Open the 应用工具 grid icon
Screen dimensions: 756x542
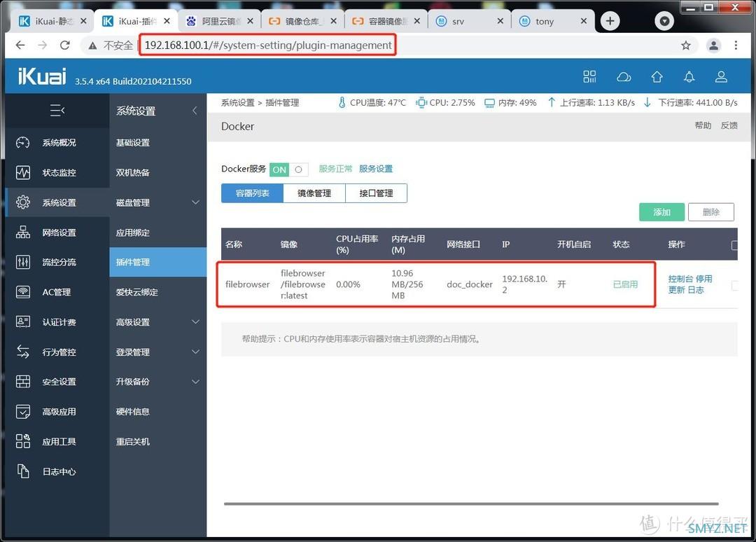tap(22, 442)
